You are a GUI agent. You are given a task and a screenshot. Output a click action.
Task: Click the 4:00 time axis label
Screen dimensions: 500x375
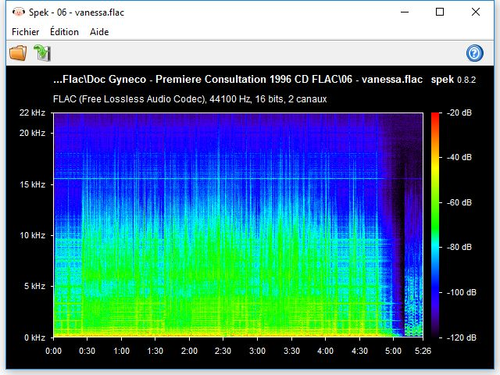[325, 351]
